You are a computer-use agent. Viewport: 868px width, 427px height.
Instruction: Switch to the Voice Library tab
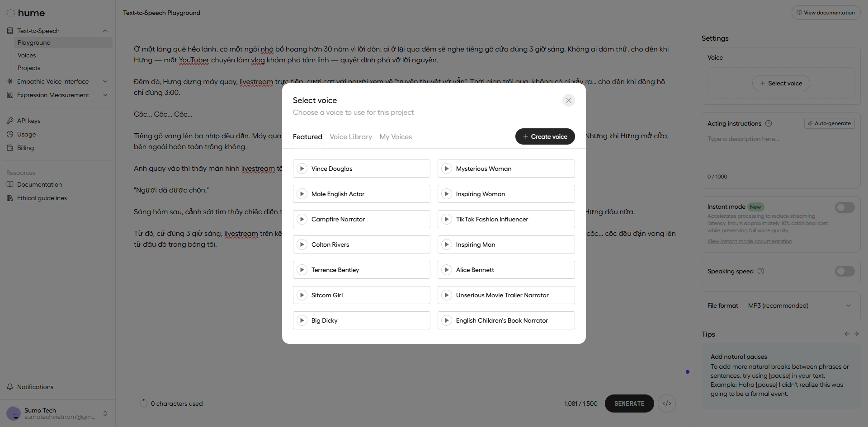click(x=351, y=137)
